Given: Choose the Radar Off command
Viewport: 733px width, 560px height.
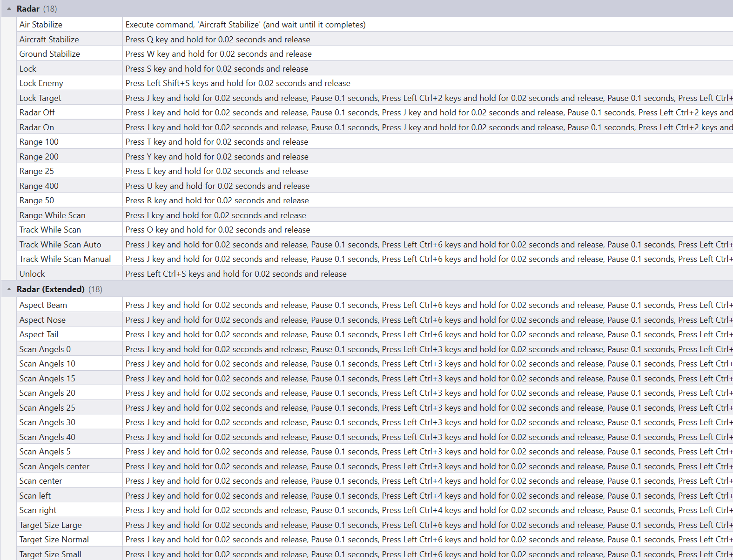Looking at the screenshot, I should (x=37, y=113).
